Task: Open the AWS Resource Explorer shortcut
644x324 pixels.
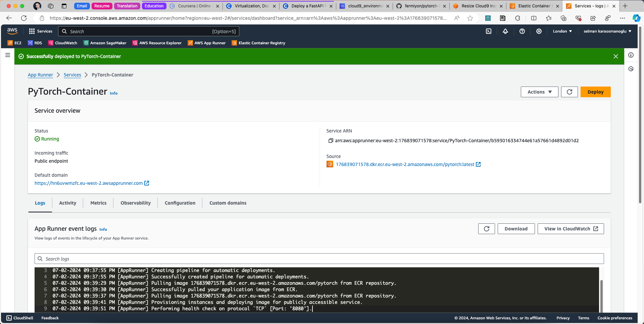Action: pos(157,43)
